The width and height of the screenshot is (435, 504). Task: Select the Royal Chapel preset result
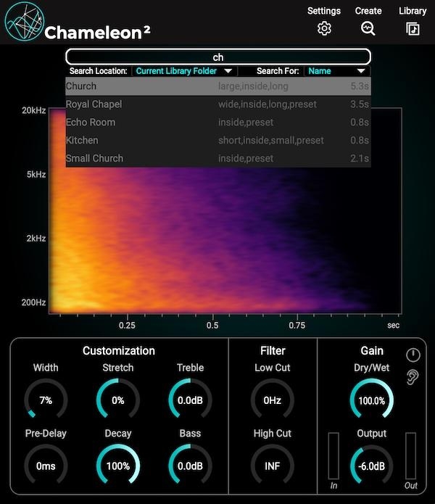[x=217, y=104]
